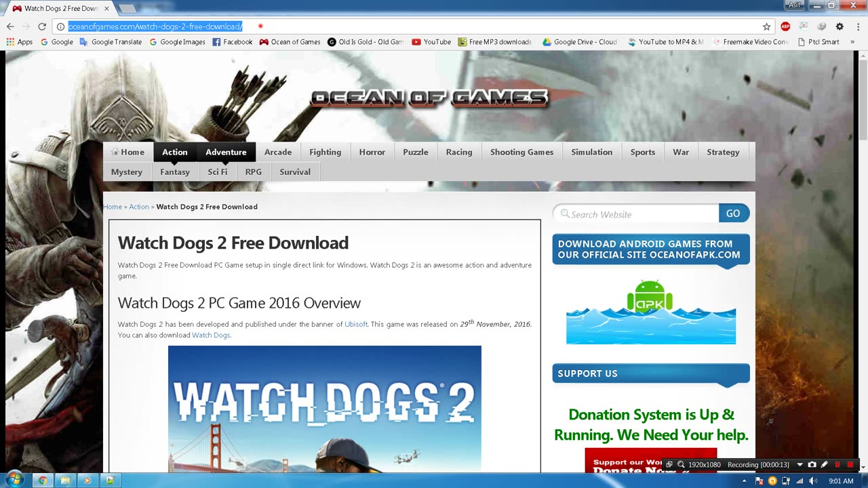Select the Racing category
The height and width of the screenshot is (488, 868).
coord(459,152)
